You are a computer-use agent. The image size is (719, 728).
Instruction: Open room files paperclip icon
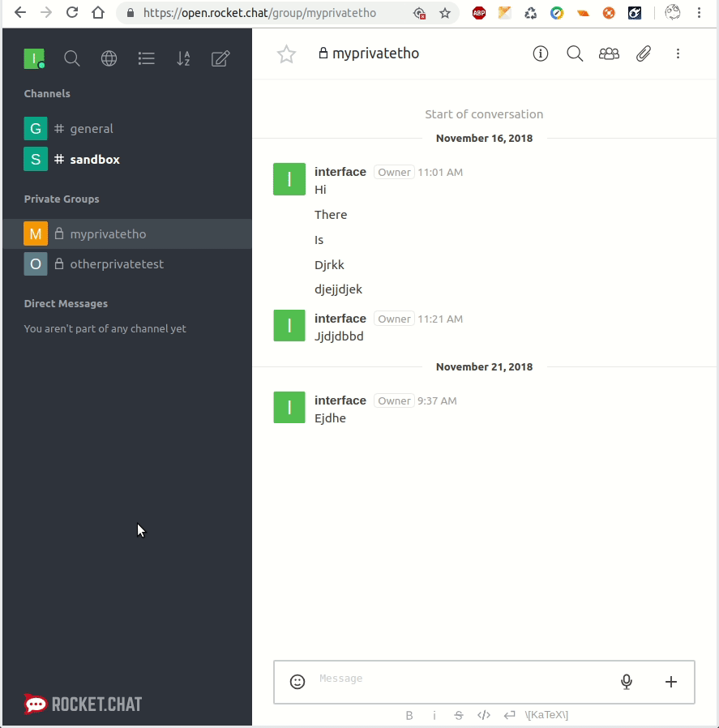point(644,54)
